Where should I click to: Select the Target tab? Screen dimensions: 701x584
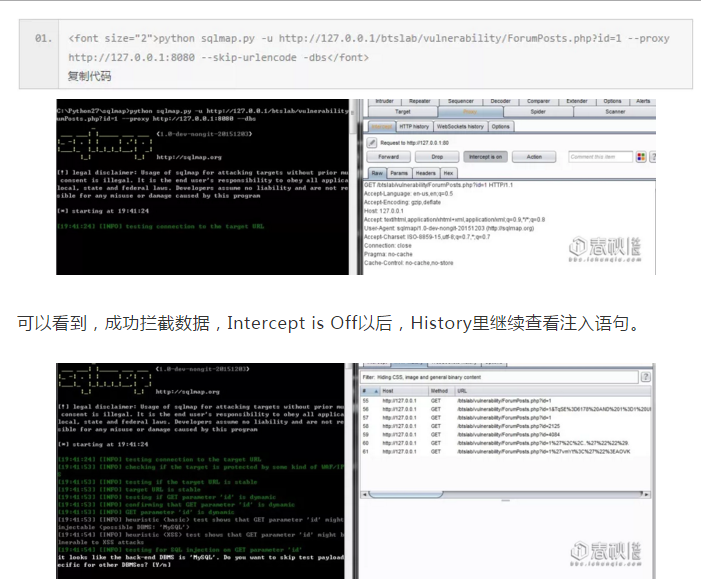click(402, 111)
